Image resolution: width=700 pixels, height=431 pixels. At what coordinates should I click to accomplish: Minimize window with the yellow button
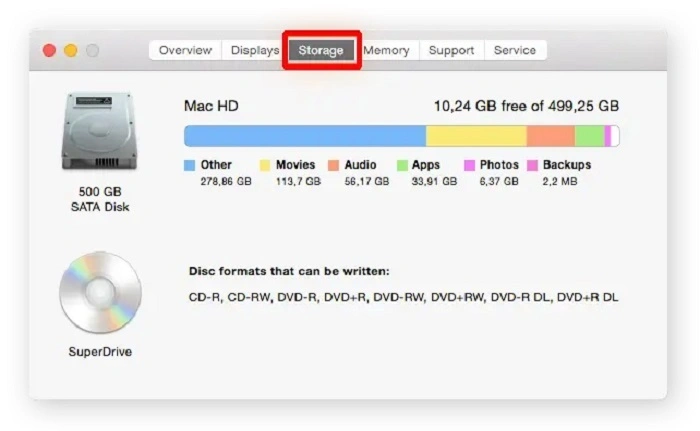(x=71, y=50)
